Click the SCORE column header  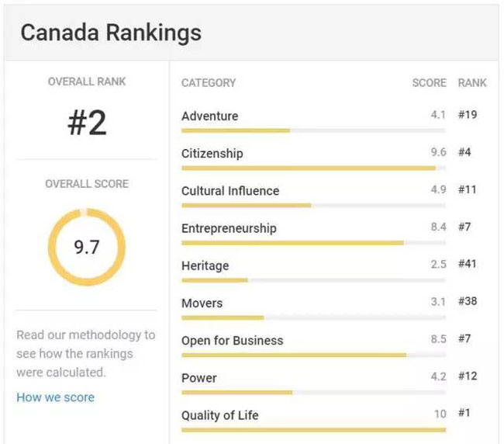(429, 82)
